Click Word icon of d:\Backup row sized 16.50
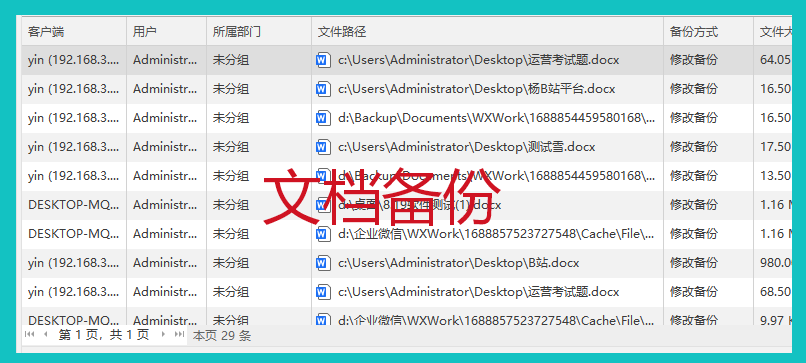Screen dimensions: 806x363 (x=323, y=118)
